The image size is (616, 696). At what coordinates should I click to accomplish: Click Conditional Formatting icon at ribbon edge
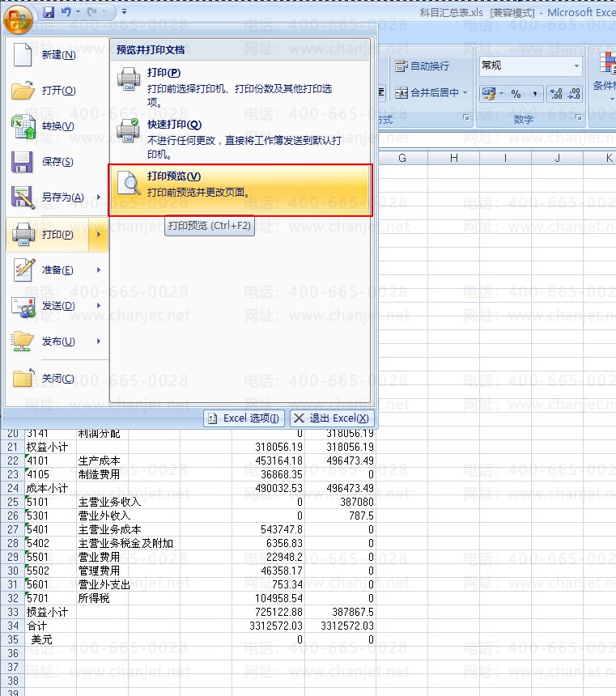(x=607, y=62)
